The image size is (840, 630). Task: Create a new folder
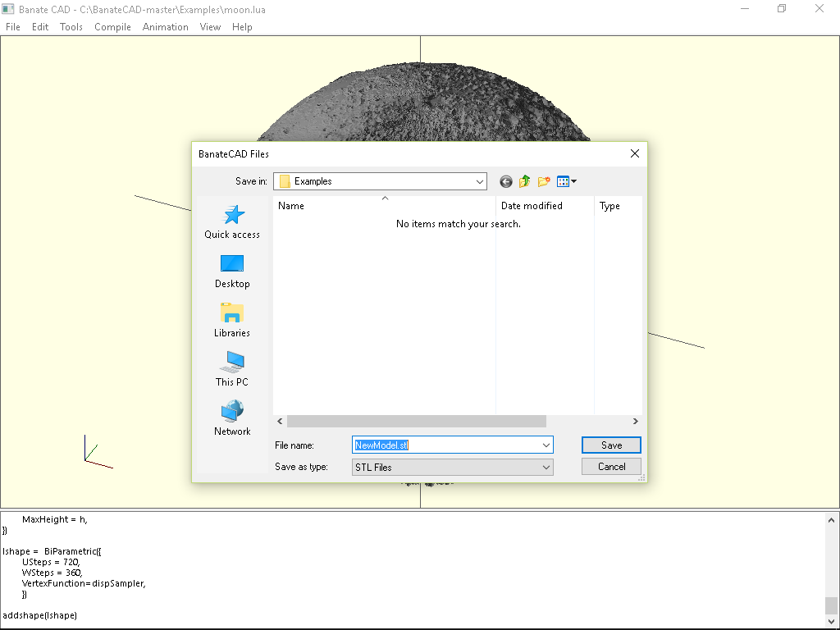(544, 181)
